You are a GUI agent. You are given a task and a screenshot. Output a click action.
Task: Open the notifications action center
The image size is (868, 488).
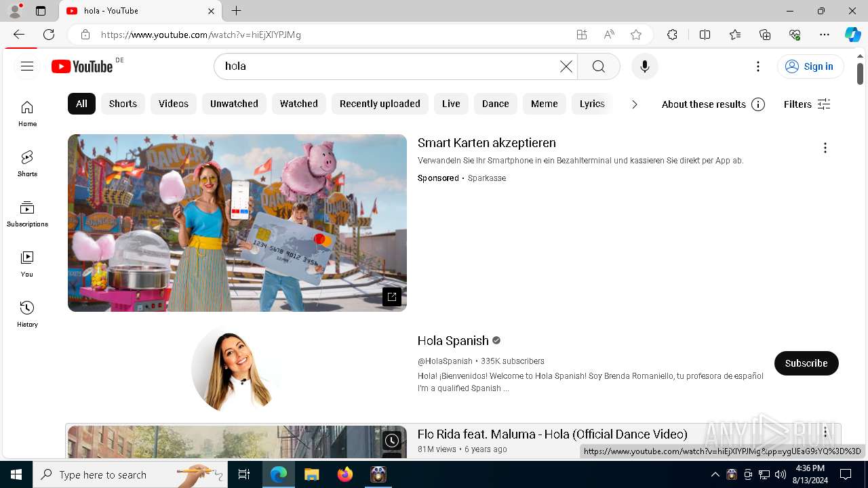click(846, 474)
